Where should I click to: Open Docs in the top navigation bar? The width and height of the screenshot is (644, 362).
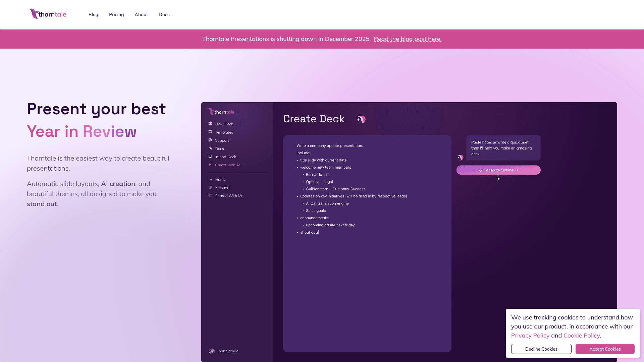click(x=164, y=14)
